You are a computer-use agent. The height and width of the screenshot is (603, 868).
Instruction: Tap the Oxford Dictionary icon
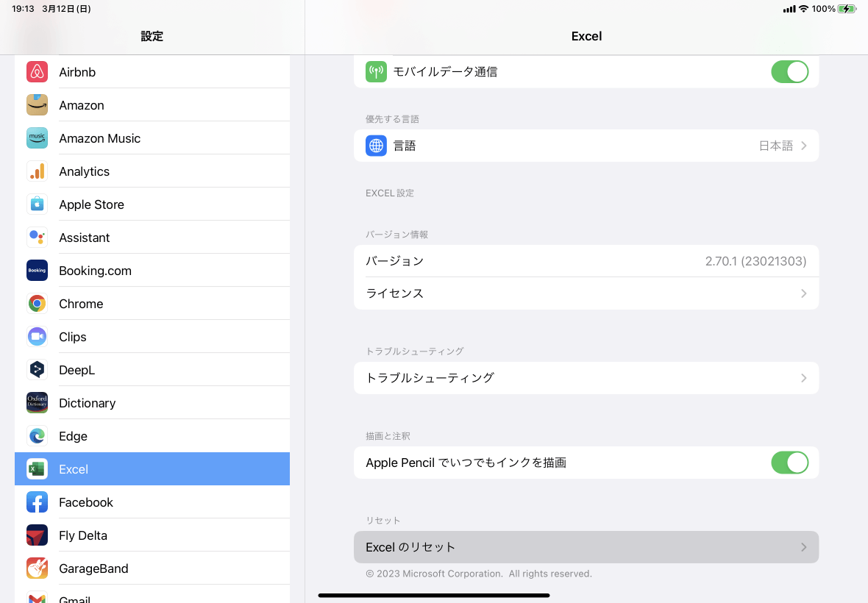[x=37, y=403]
